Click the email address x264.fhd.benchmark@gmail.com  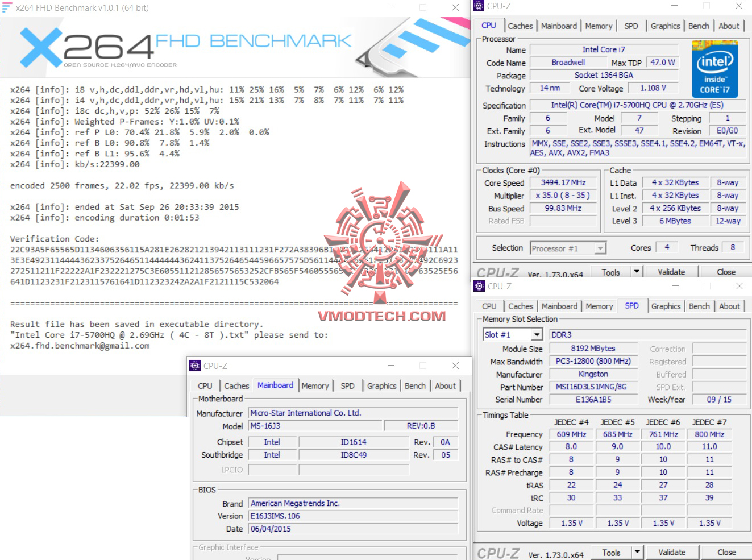click(x=80, y=346)
